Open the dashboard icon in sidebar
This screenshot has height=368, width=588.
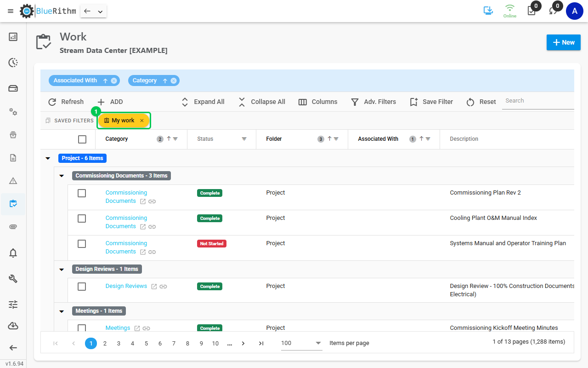13,37
